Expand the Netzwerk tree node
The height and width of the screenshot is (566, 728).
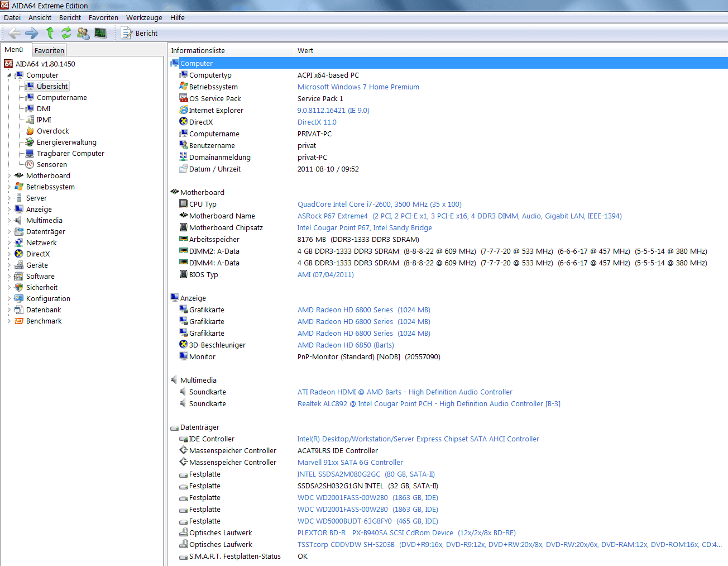tap(9, 243)
